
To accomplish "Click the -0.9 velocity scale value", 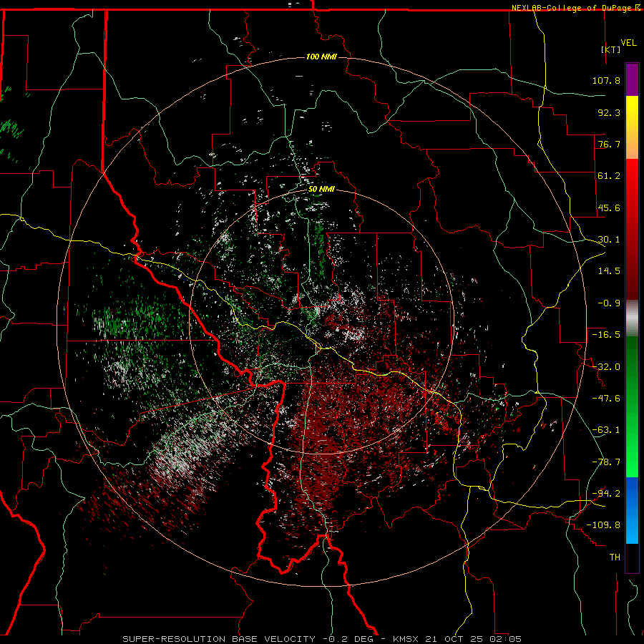I will point(609,303).
